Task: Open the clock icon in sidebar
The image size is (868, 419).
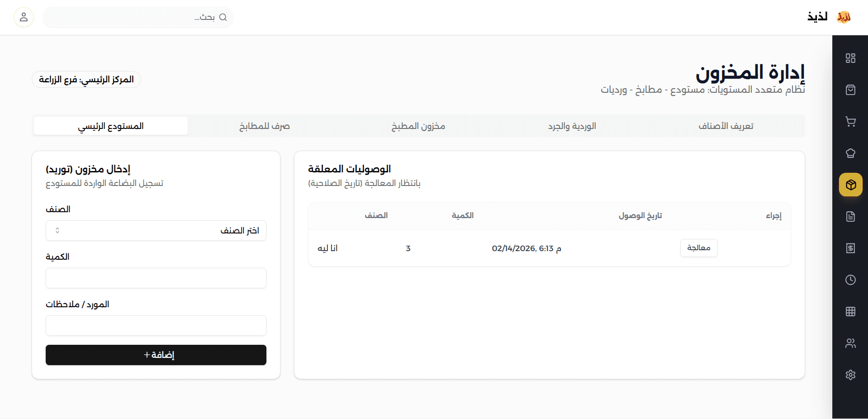Action: click(850, 280)
